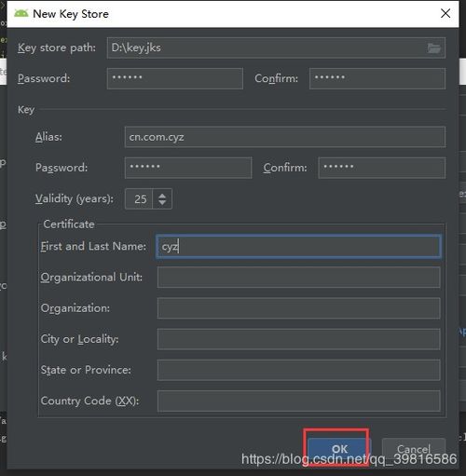Focus the Key store path field
Viewport: 466px width, 476px height.
click(276, 48)
